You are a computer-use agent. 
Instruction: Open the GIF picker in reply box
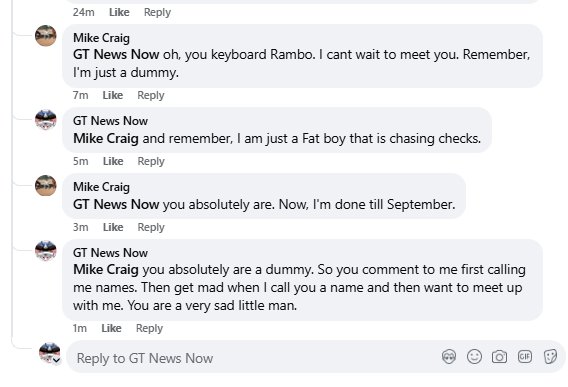coord(525,357)
